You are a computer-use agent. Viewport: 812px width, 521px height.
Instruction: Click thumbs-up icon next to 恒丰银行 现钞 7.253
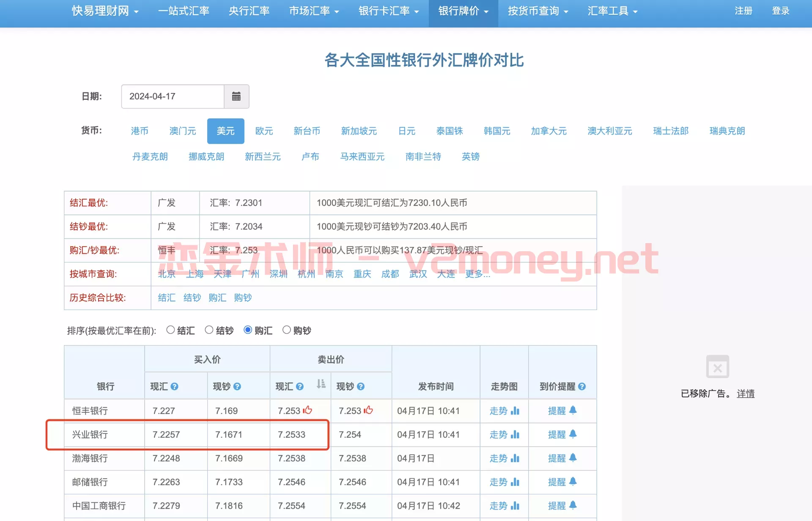(368, 410)
